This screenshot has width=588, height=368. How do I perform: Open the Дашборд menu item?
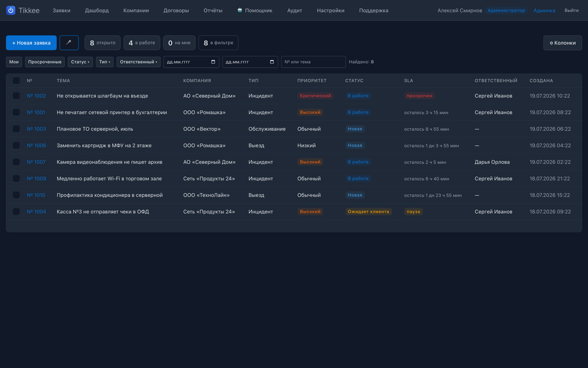97,10
